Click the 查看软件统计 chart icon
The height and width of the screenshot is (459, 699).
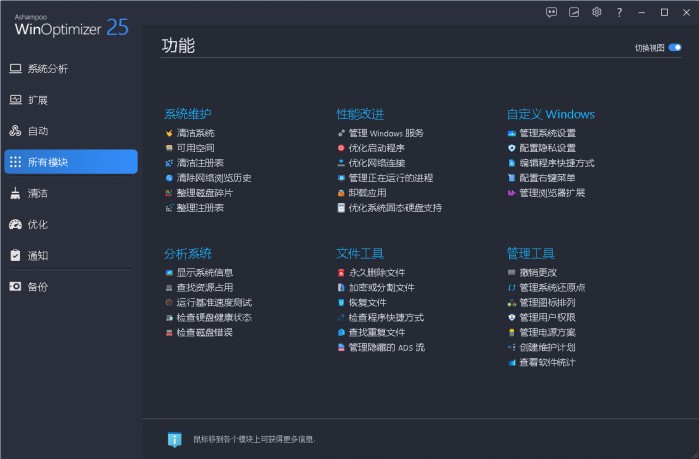(x=512, y=362)
